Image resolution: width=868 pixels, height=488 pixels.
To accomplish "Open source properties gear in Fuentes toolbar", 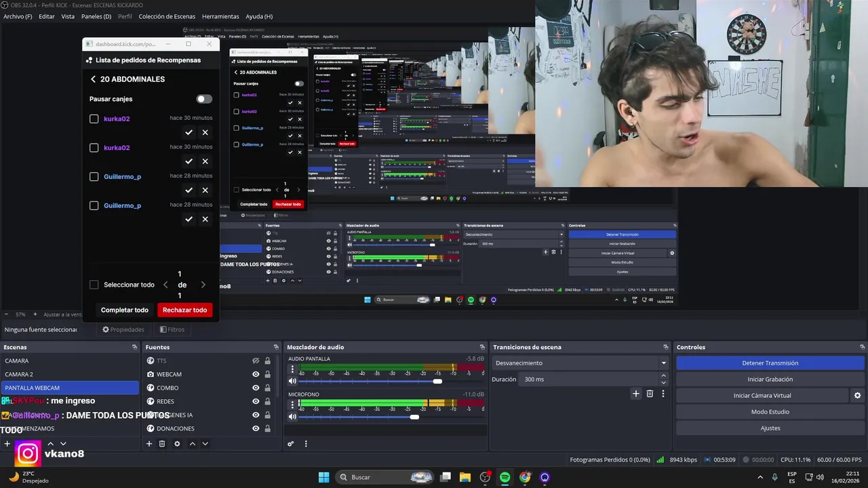I will click(177, 444).
